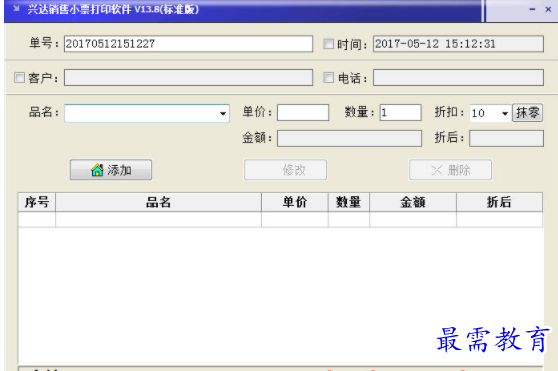558x371 pixels.
Task: Focus the 单价 input box
Action: point(303,113)
